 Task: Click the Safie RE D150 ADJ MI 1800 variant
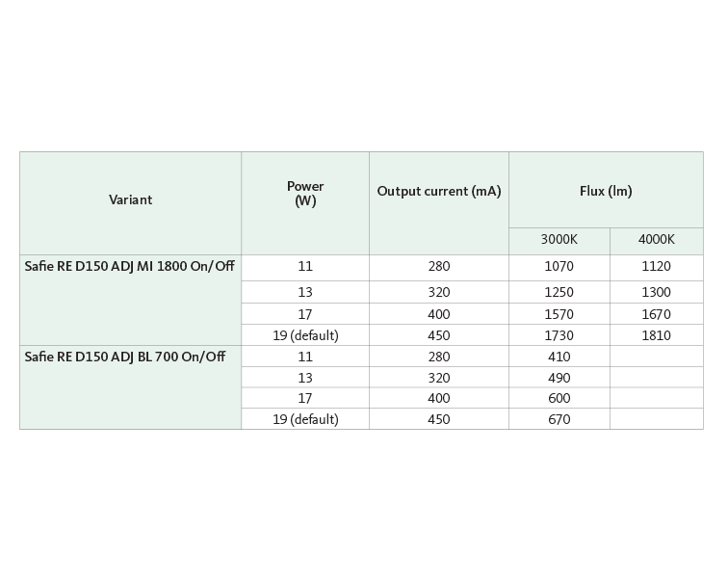pos(130,266)
